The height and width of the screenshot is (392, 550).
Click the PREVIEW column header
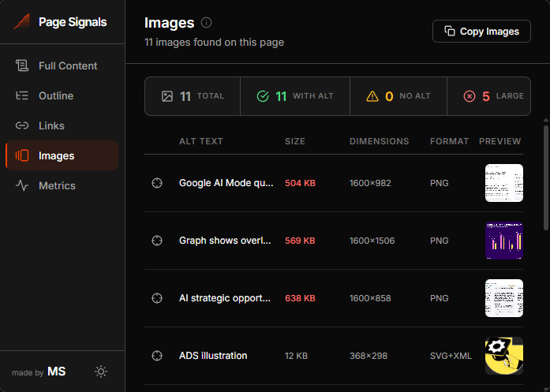coord(499,141)
